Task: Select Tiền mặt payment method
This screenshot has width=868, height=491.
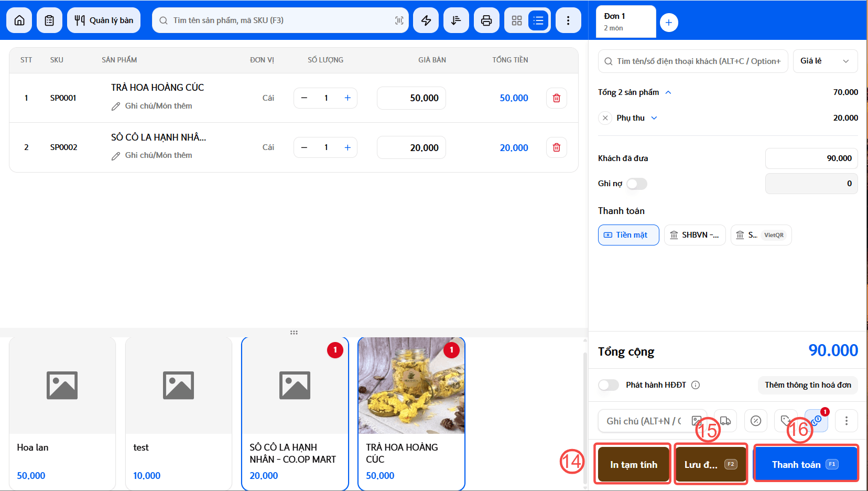Action: pos(628,235)
